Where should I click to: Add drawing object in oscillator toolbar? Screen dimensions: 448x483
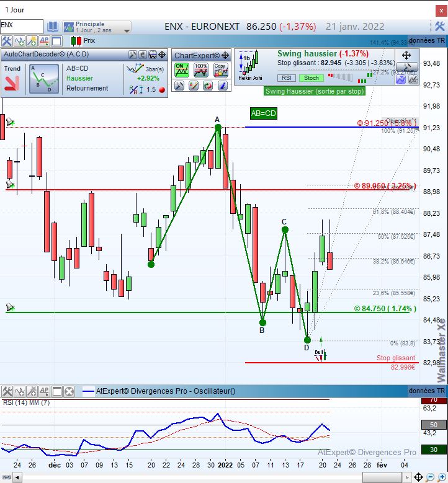click(32, 391)
